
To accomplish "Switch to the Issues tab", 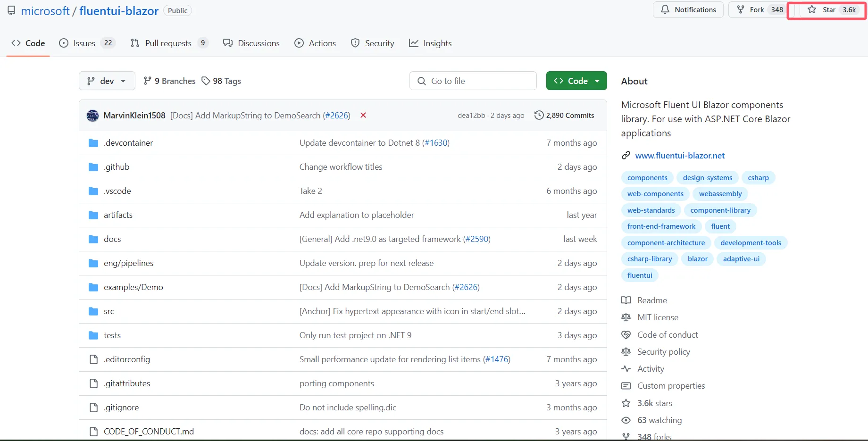I will 86,43.
